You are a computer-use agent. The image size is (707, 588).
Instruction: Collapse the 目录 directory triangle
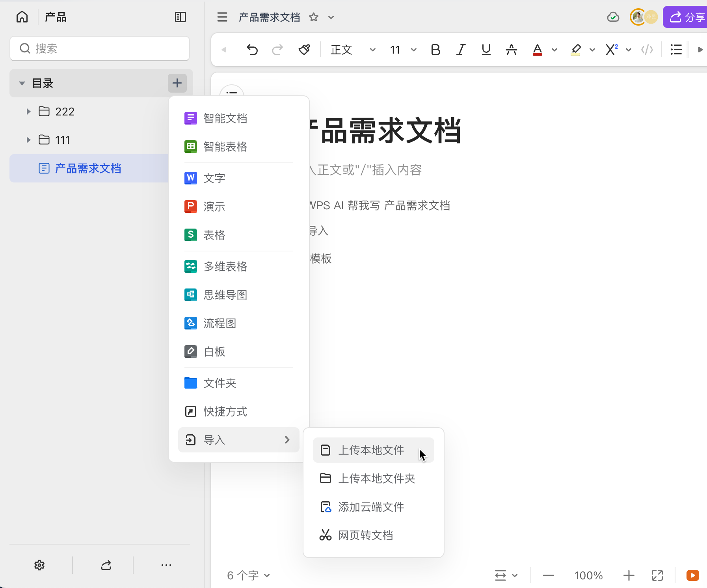click(x=22, y=83)
